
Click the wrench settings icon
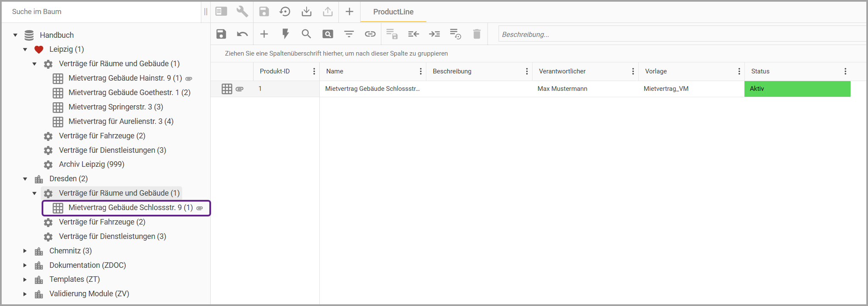coord(242,11)
